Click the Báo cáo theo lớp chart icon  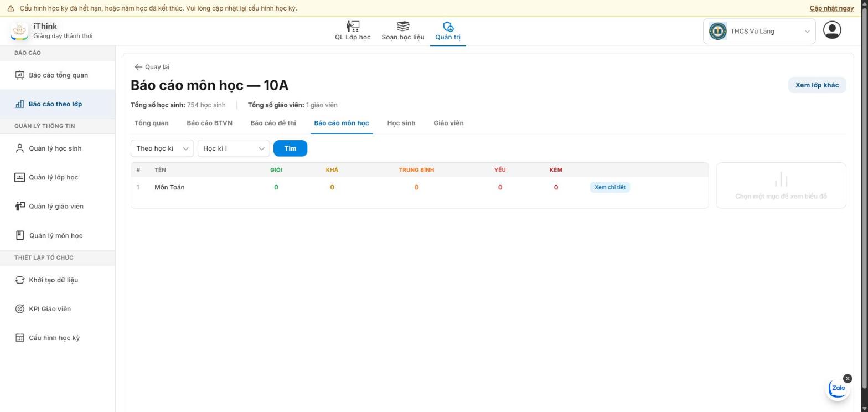point(20,104)
